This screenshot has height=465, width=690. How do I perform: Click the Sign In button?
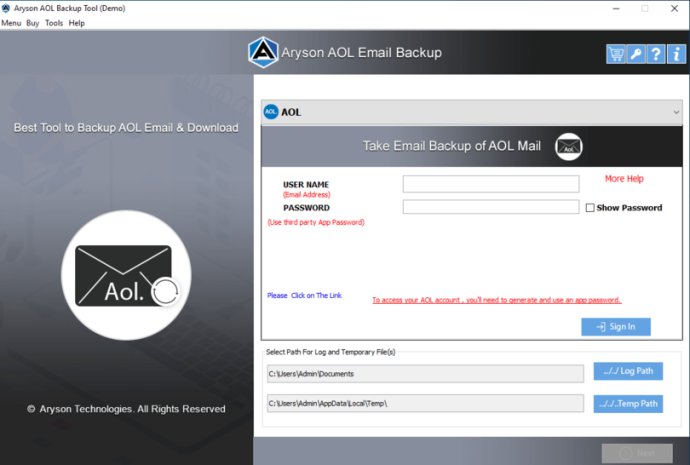(616, 327)
